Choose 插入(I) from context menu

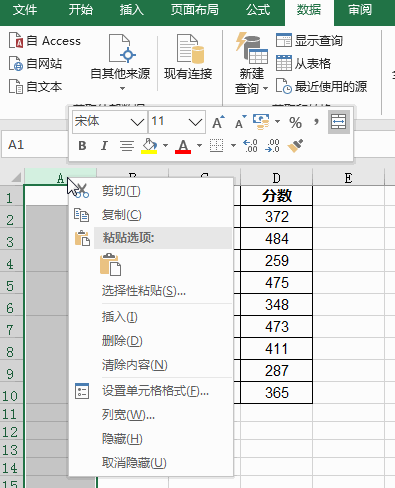pos(150,317)
